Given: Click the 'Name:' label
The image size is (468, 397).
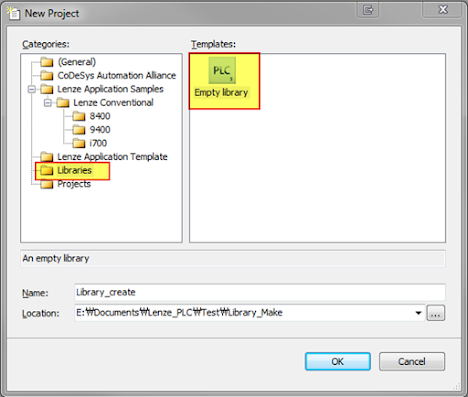Looking at the screenshot, I should (35, 293).
